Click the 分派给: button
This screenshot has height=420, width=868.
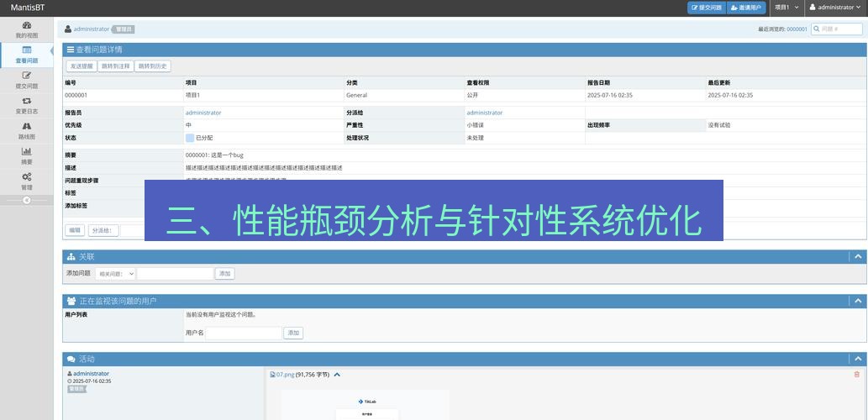(x=103, y=230)
